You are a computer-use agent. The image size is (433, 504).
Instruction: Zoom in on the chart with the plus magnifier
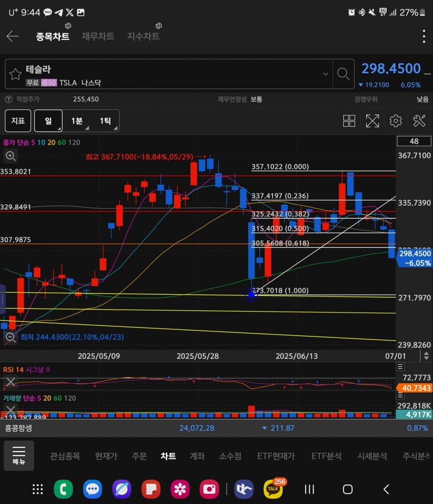[x=11, y=156]
